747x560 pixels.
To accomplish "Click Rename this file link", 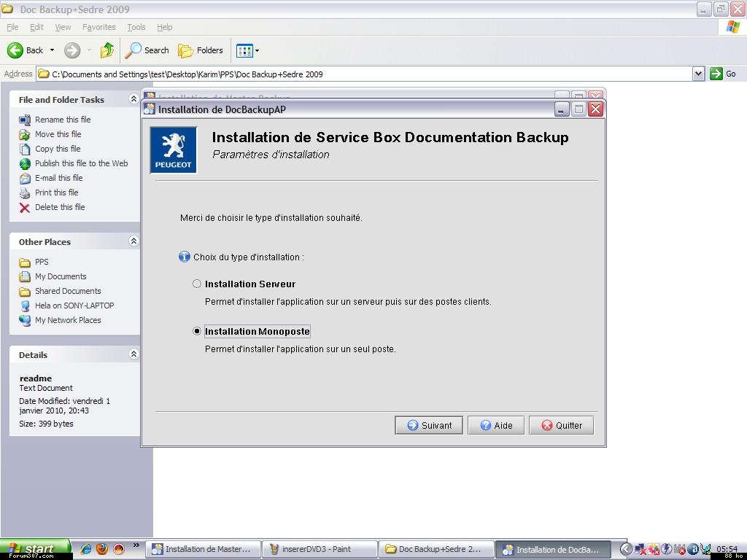I will point(63,120).
